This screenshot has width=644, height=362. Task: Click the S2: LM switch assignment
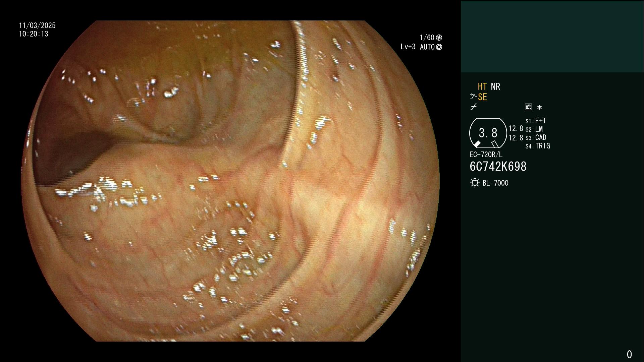(534, 129)
